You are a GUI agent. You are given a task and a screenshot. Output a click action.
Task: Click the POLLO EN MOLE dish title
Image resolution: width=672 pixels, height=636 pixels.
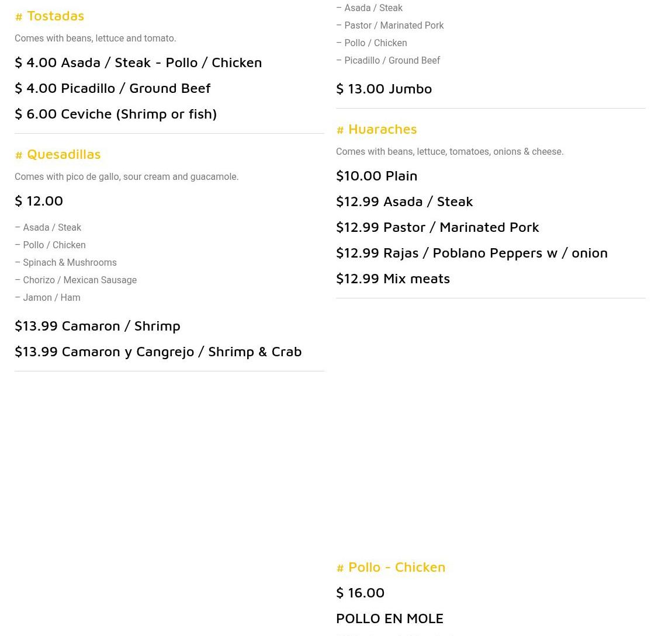click(390, 618)
